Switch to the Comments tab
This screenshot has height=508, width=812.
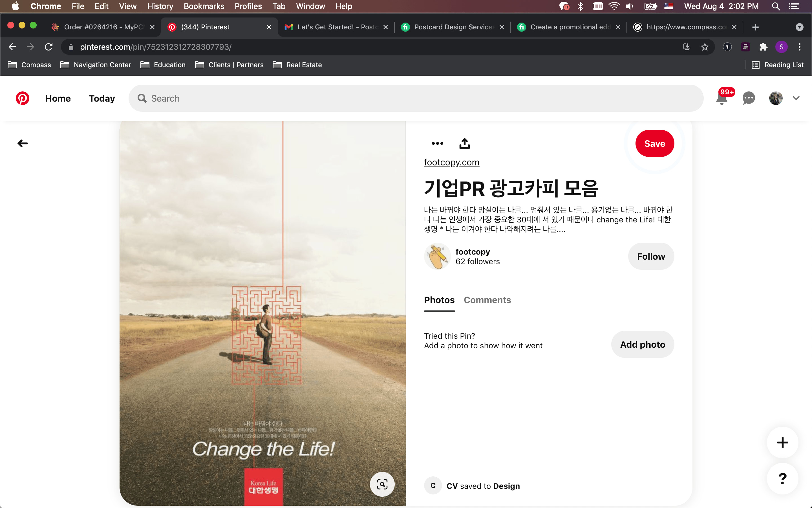pos(487,300)
